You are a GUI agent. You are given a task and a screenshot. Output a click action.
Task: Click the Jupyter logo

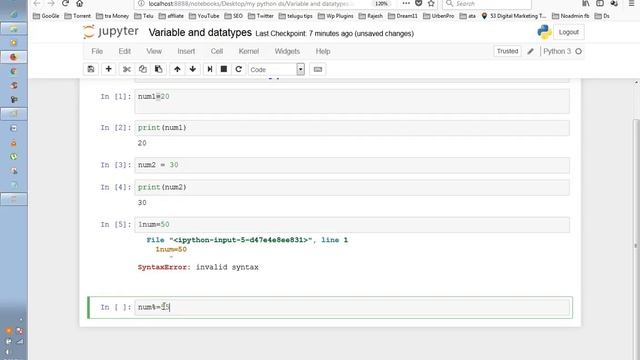pyautogui.click(x=111, y=32)
